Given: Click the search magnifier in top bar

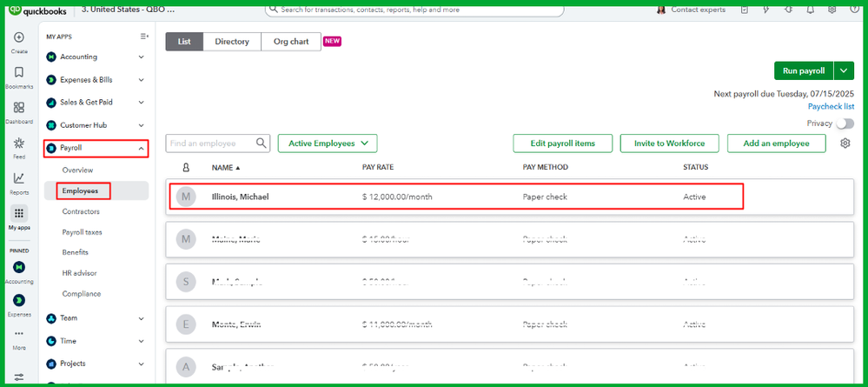Looking at the screenshot, I should coord(274,10).
